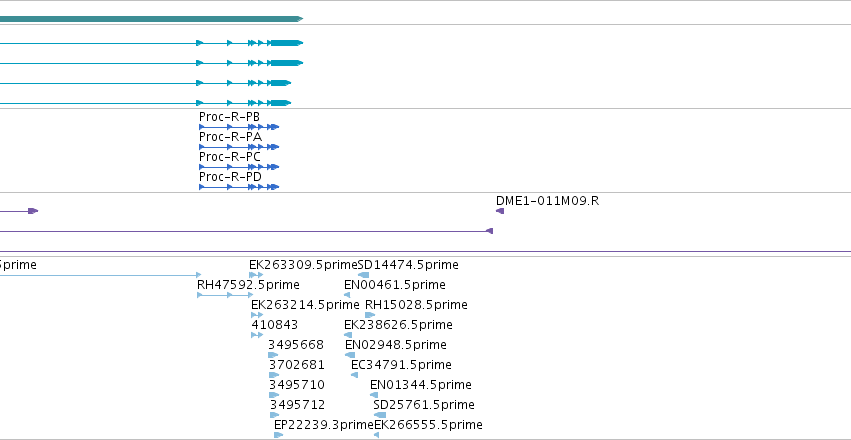The height and width of the screenshot is (440, 851).
Task: Click the Proc-R-PB transcript label
Action: click(x=229, y=117)
